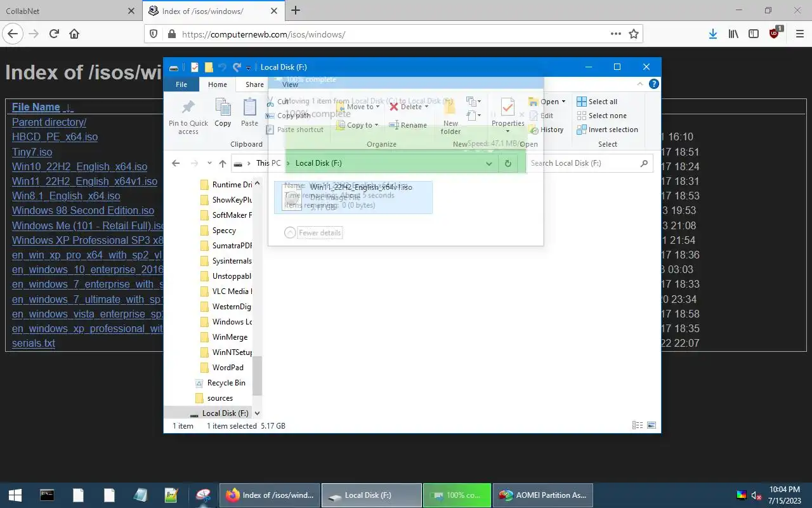812x508 pixels.
Task: Open serials.txt link
Action: click(x=34, y=343)
